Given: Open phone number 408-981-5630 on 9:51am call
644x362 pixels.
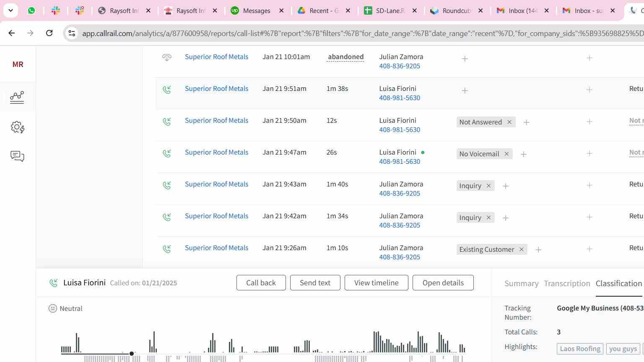Looking at the screenshot, I should [400, 98].
